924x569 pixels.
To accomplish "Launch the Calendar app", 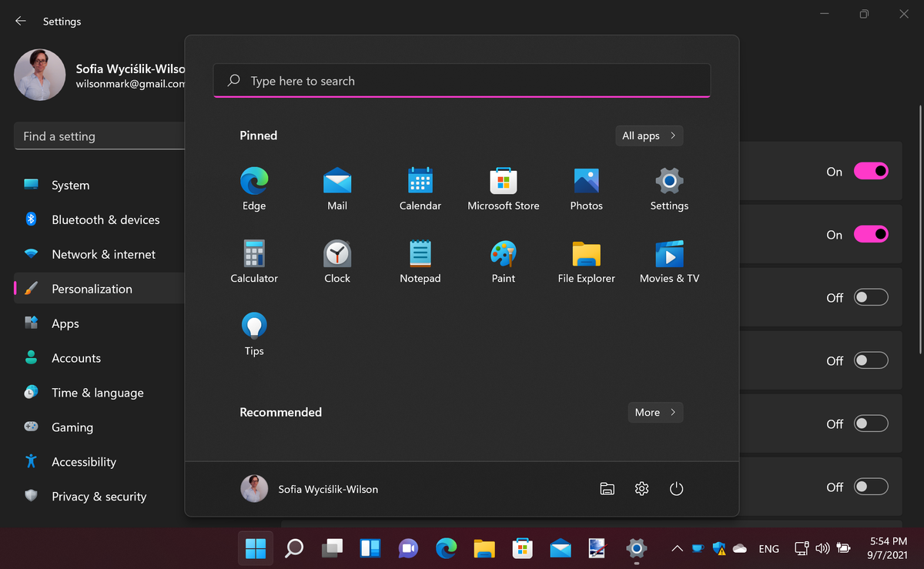I will pyautogui.click(x=420, y=185).
